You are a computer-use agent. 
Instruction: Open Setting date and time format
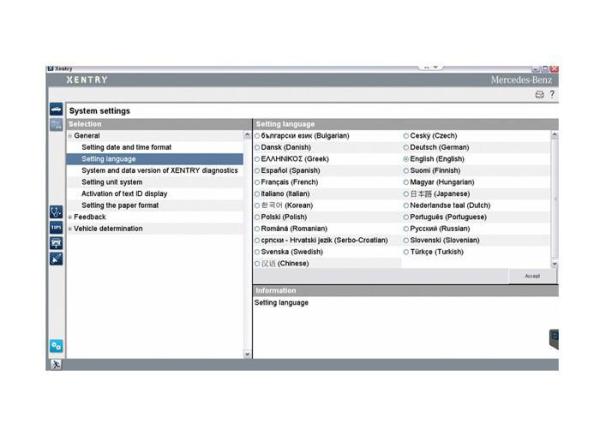tap(126, 147)
